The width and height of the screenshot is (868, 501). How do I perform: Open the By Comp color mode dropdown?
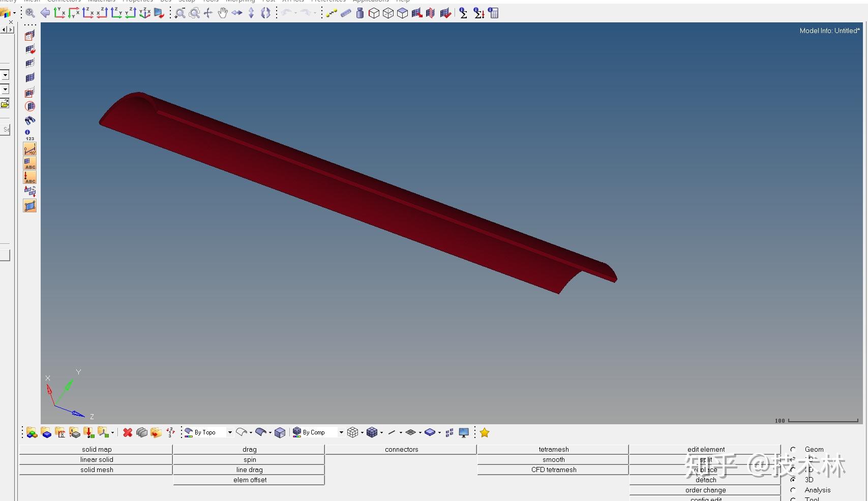click(x=341, y=432)
